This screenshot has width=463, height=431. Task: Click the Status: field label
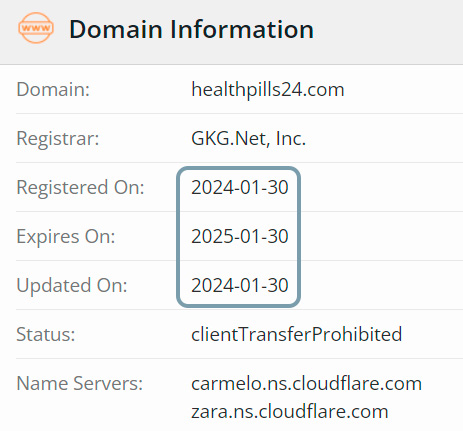(46, 334)
